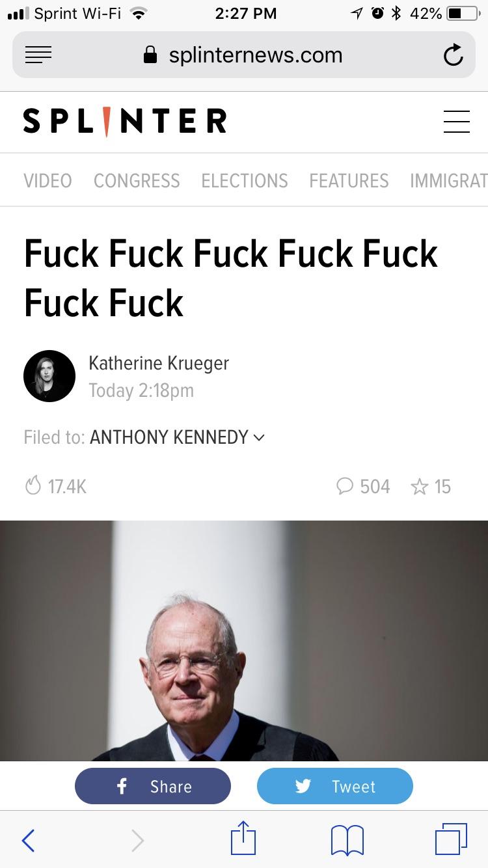
Task: Open the Safari share sheet icon
Action: (243, 838)
